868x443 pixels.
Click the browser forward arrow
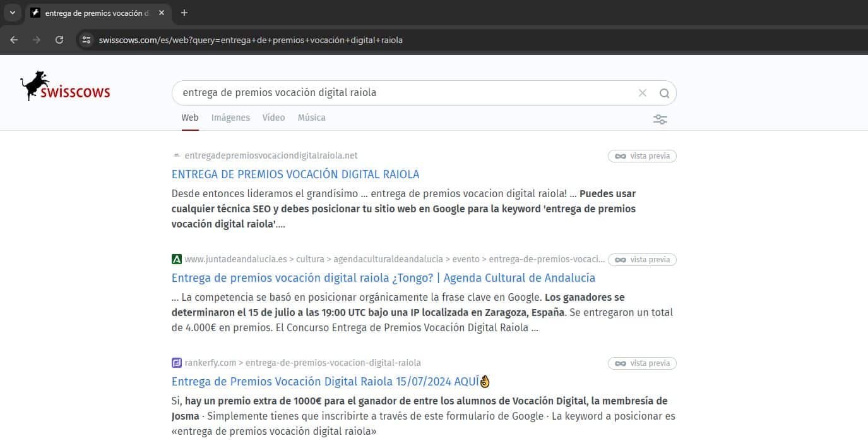tap(37, 40)
